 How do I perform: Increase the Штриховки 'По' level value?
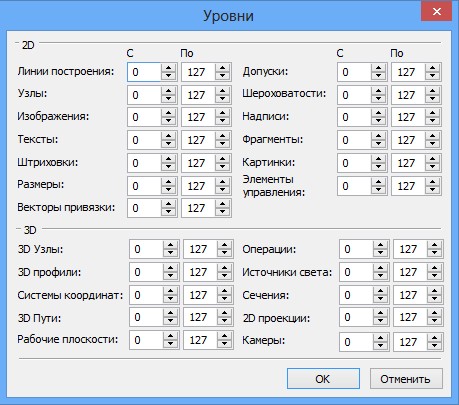pyautogui.click(x=222, y=159)
